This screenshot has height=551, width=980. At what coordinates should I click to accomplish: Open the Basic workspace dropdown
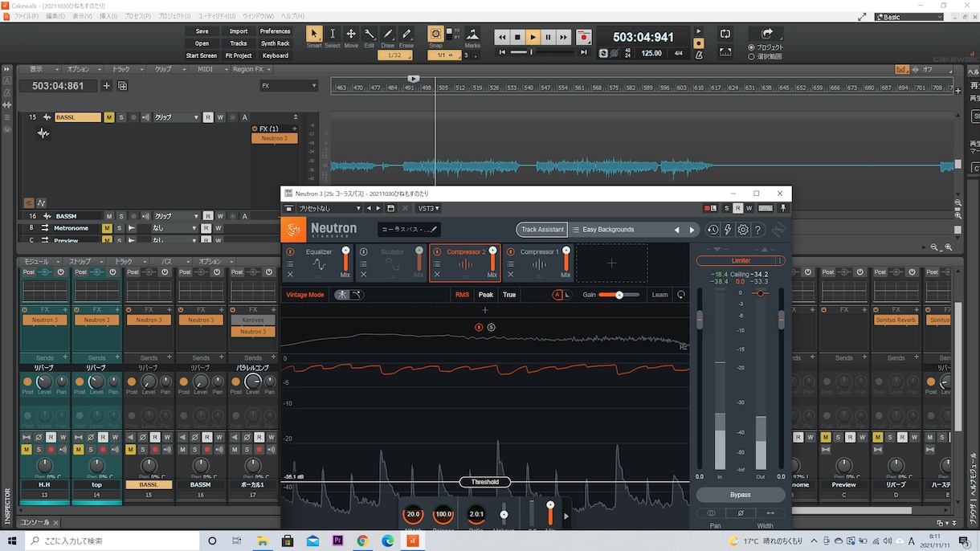pos(909,17)
